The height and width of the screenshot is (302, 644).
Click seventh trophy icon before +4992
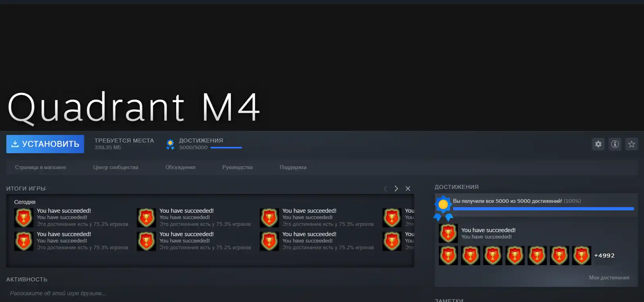point(582,256)
